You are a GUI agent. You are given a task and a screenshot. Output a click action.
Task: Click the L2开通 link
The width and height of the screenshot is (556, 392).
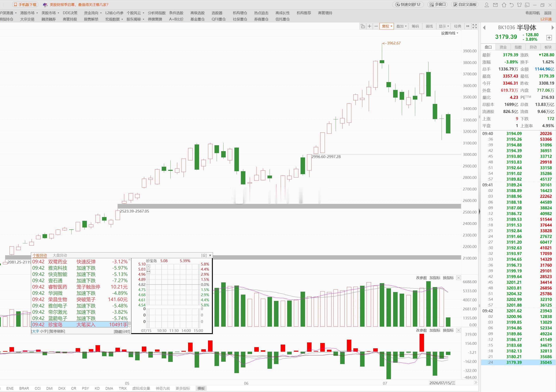point(546,19)
